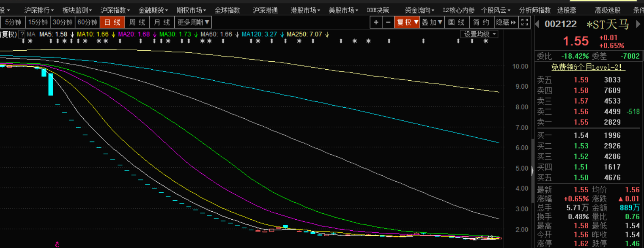This screenshot has width=644, height=248.
Task: Go to next stock with right arrow
Action: click(x=639, y=24)
